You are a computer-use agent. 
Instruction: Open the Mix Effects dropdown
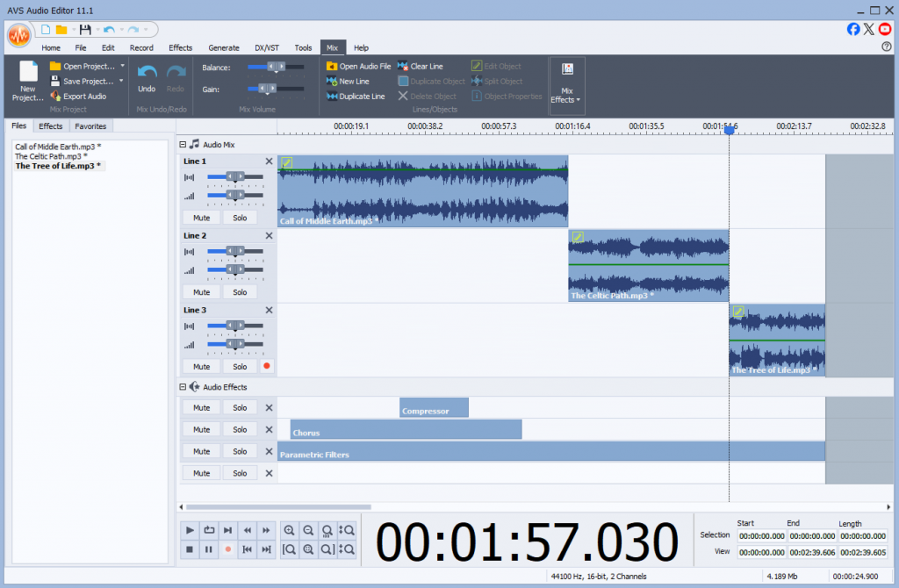point(567,83)
